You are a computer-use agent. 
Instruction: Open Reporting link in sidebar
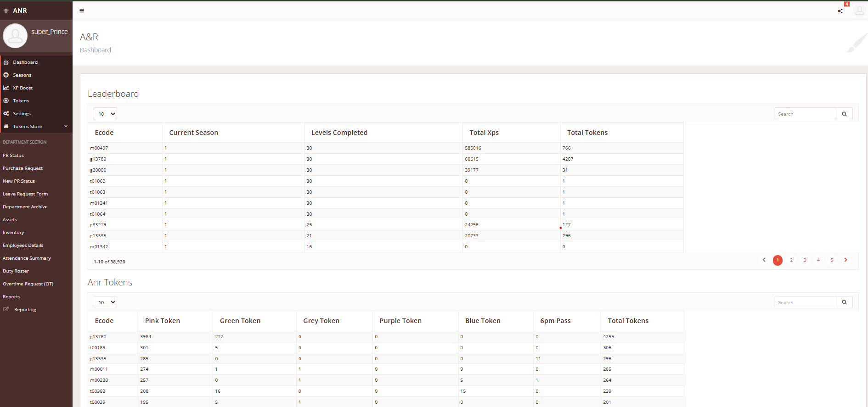25,310
